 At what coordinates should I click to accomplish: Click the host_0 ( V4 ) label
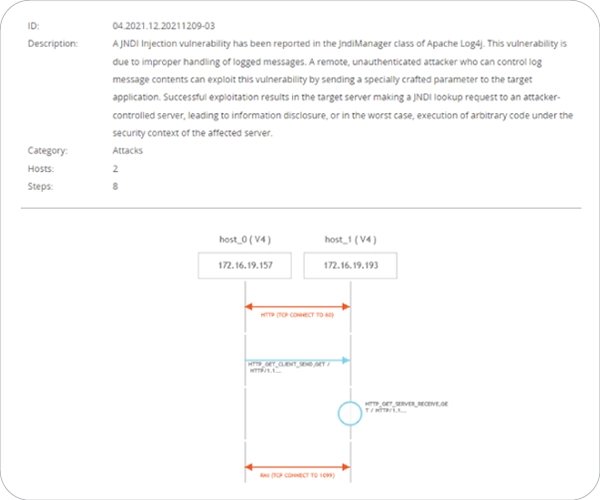(x=244, y=239)
